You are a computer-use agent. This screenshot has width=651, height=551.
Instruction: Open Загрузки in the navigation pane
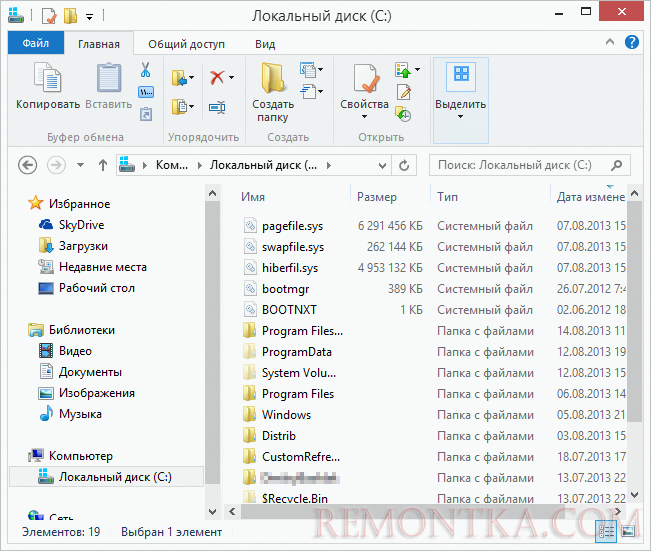point(83,246)
